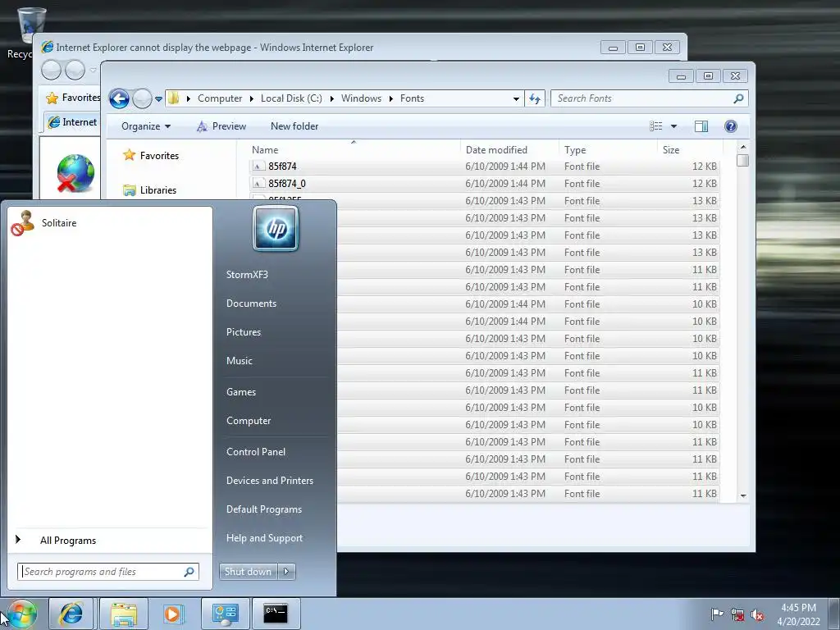The image size is (840, 630).
Task: Open Default Programs from Start menu
Action: click(264, 509)
